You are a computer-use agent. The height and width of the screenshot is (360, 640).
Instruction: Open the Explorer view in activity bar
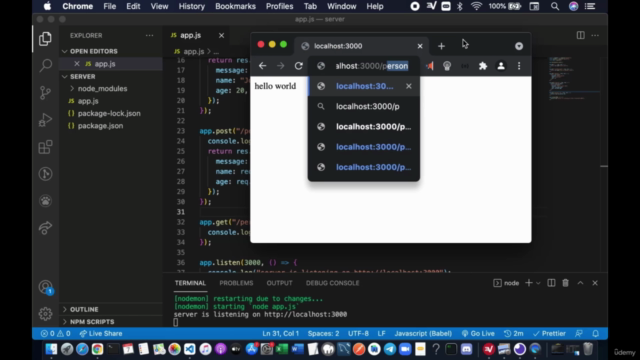click(45, 39)
